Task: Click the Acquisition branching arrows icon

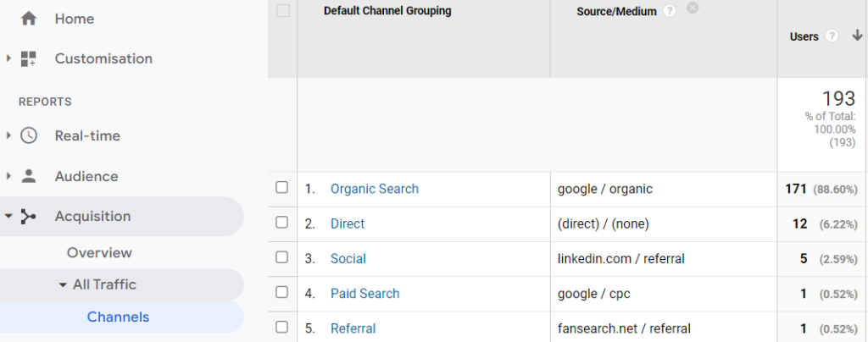Action: pos(29,217)
